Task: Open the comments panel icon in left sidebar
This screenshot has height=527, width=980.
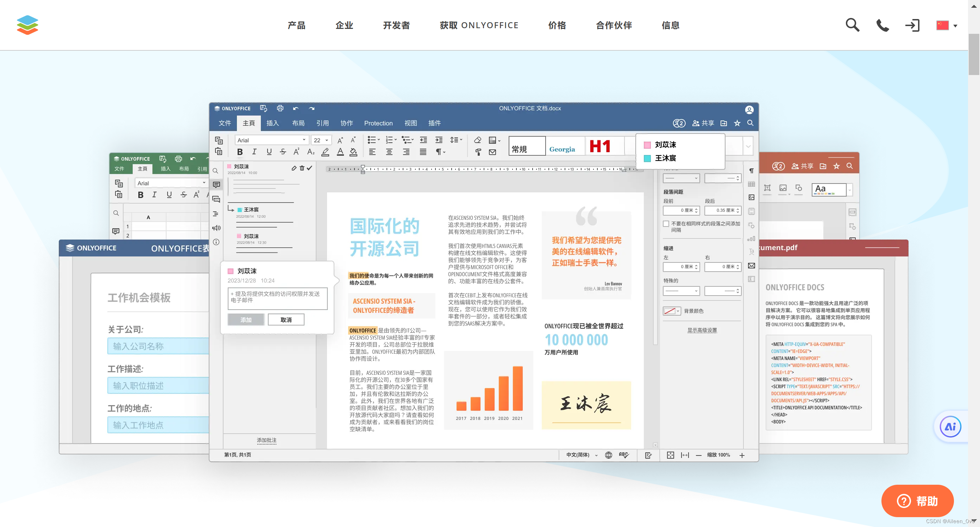Action: click(x=216, y=185)
